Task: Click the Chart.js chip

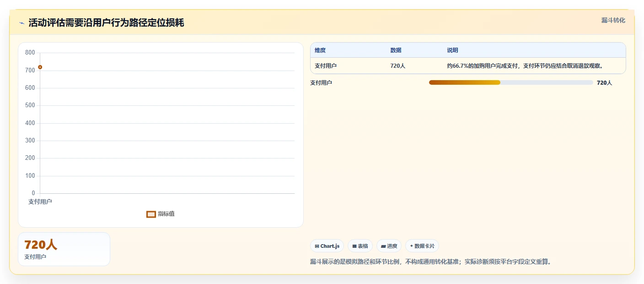Action: tap(327, 246)
